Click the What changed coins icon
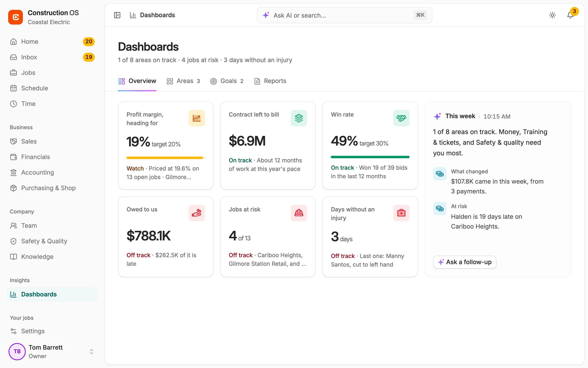Image resolution: width=588 pixels, height=368 pixels. pos(440,174)
